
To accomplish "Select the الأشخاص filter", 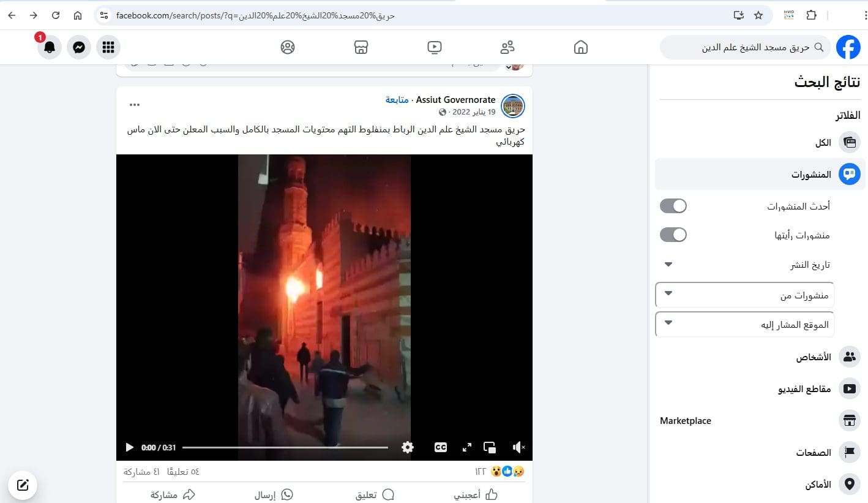I will tap(760, 357).
